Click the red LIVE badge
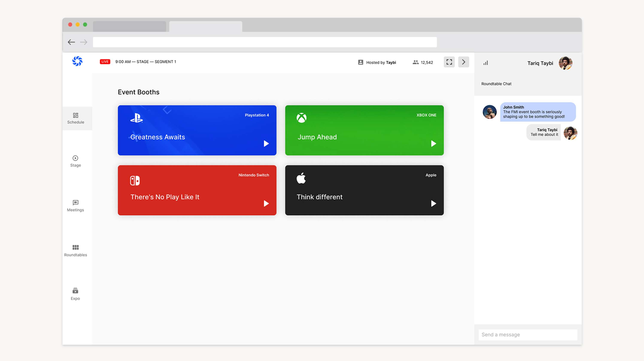This screenshot has height=361, width=644. pyautogui.click(x=105, y=62)
